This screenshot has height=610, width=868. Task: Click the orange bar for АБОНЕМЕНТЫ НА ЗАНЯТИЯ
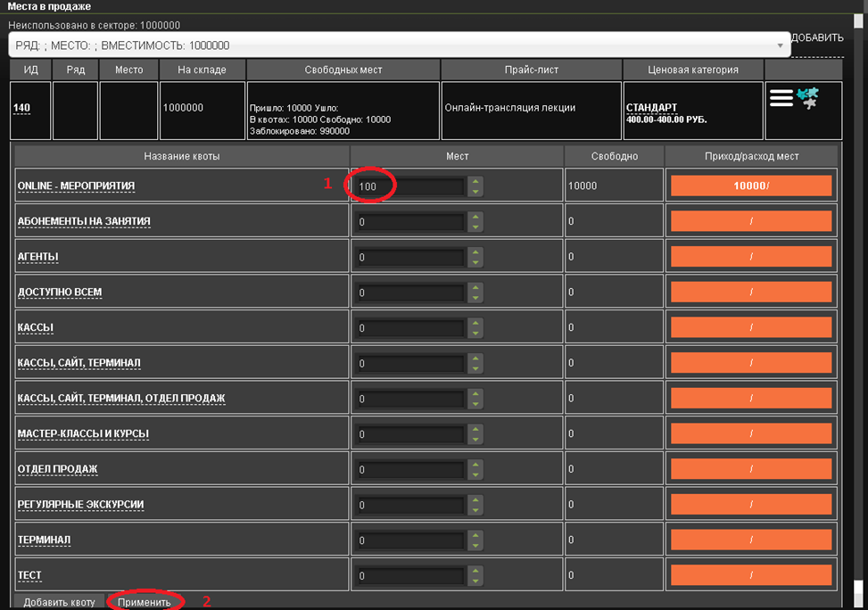pyautogui.click(x=750, y=221)
